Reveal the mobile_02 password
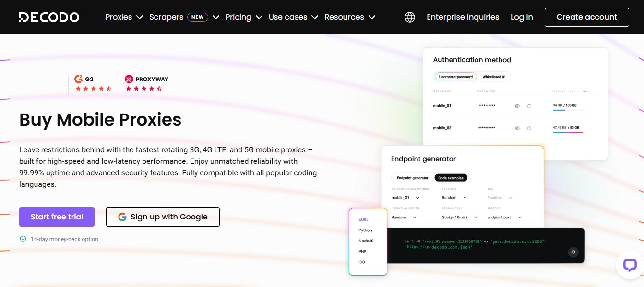The height and width of the screenshot is (287, 644). [x=517, y=128]
